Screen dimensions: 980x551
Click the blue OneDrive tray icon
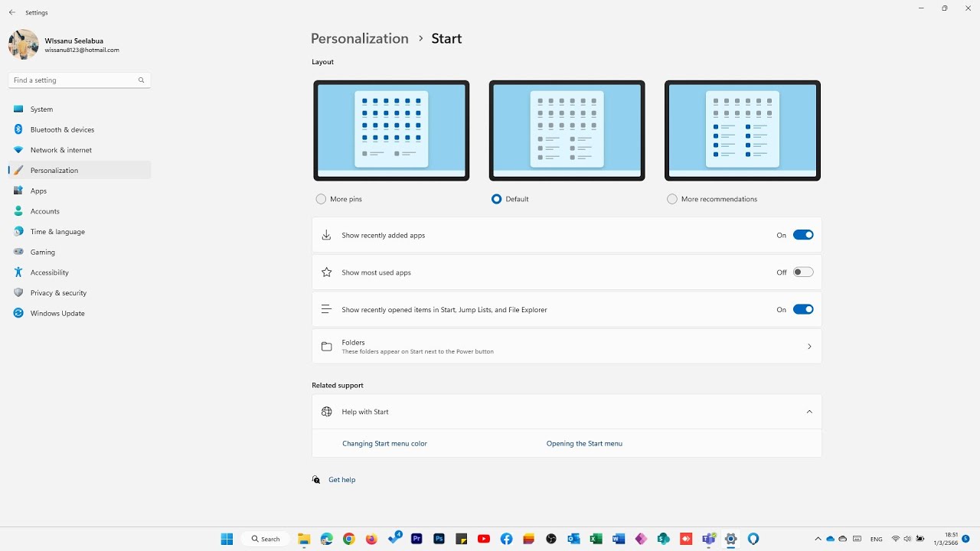coord(830,539)
